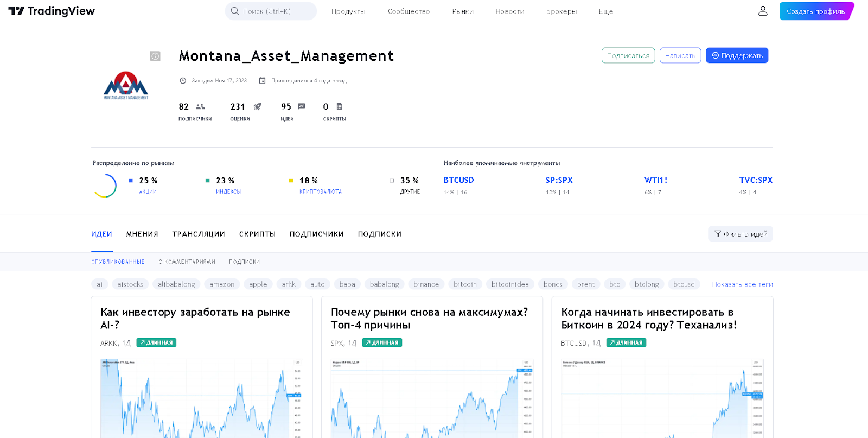
Task: Click the ИНДЕКСЫ market link
Action: (228, 192)
